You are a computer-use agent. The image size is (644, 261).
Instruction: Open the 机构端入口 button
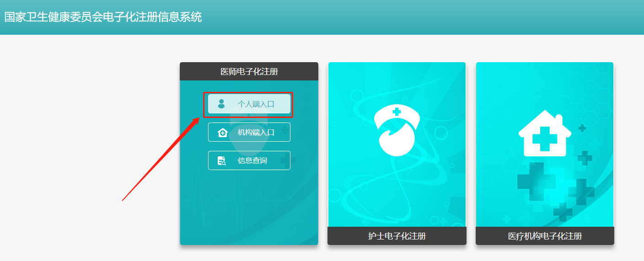(x=249, y=132)
